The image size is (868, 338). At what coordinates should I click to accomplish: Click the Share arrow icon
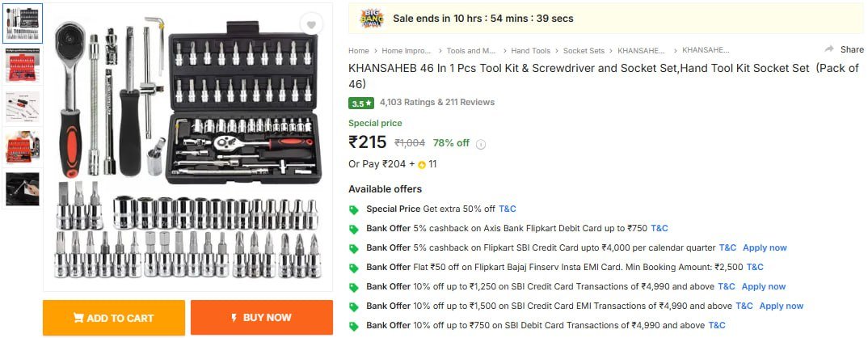829,49
